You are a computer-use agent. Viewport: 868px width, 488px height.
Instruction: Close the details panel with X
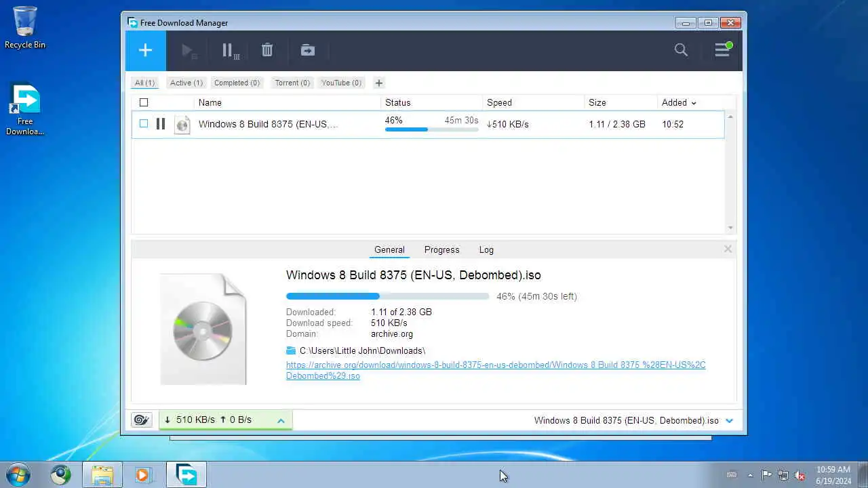coord(728,249)
